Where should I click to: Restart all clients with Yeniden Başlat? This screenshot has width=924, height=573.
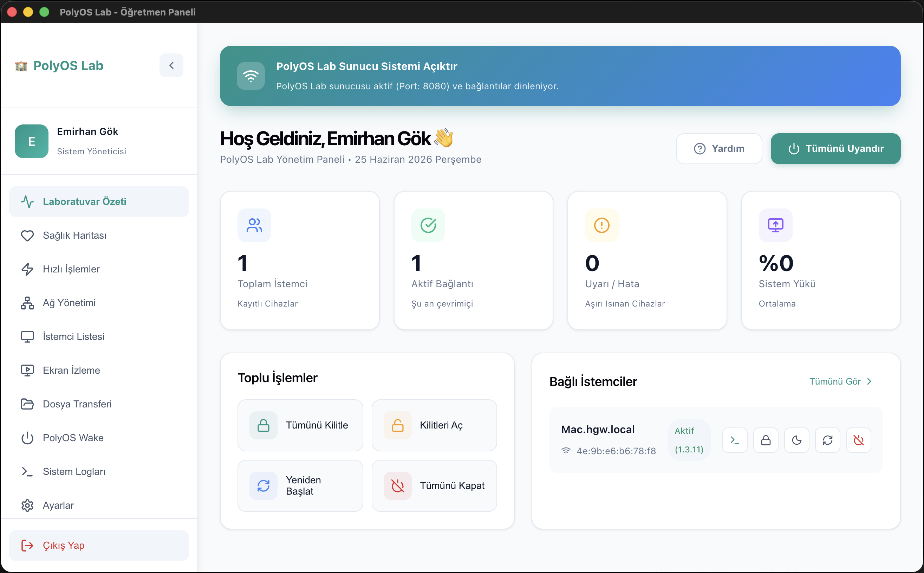pos(300,486)
